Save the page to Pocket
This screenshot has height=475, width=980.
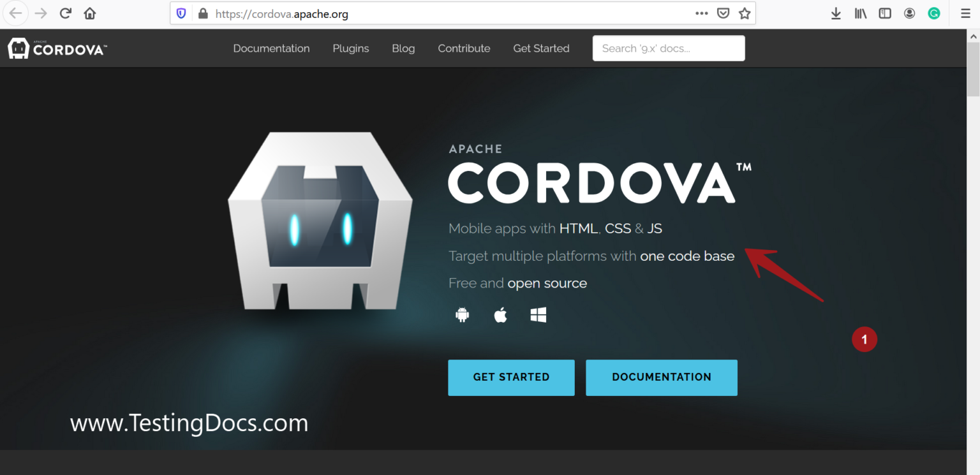pyautogui.click(x=723, y=13)
